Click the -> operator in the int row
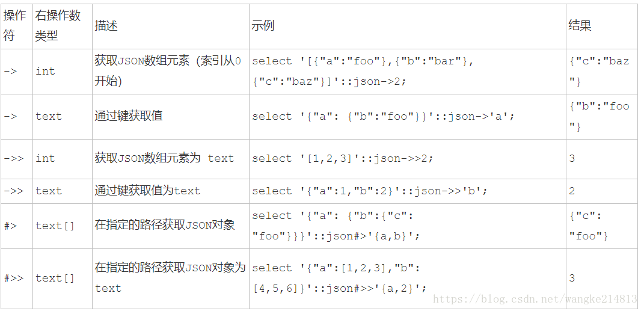This screenshot has height=311, width=644. 11,72
